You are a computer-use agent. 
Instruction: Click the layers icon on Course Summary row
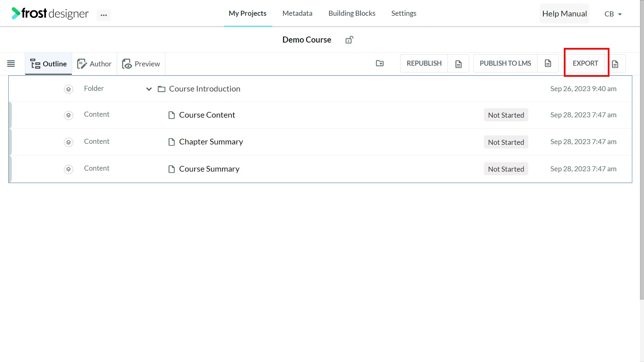tap(68, 169)
